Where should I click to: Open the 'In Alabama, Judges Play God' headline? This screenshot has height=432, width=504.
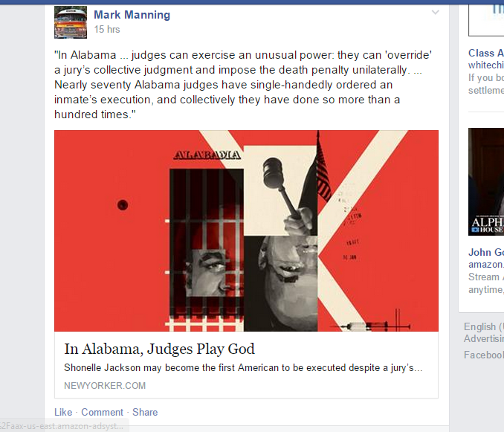pos(159,349)
